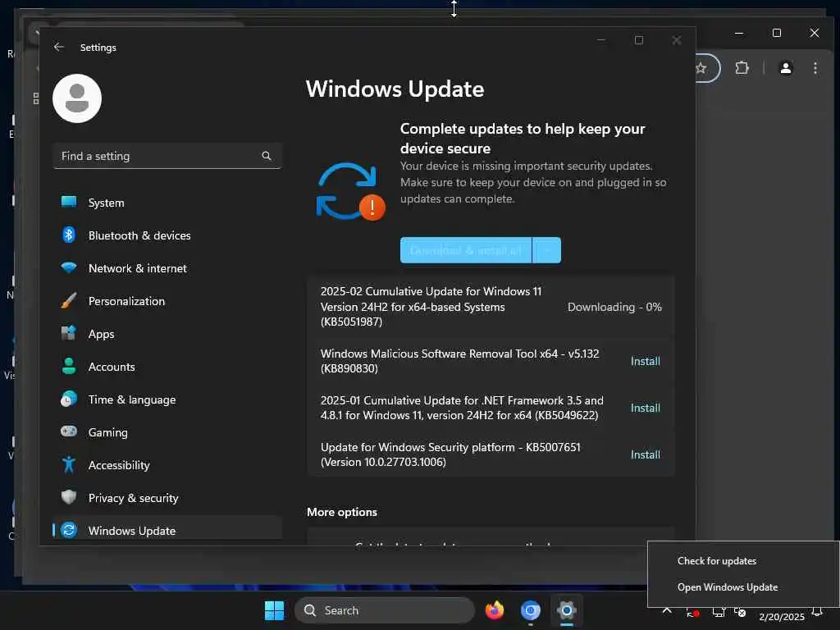
Task: Click Download & install all button
Action: click(466, 250)
